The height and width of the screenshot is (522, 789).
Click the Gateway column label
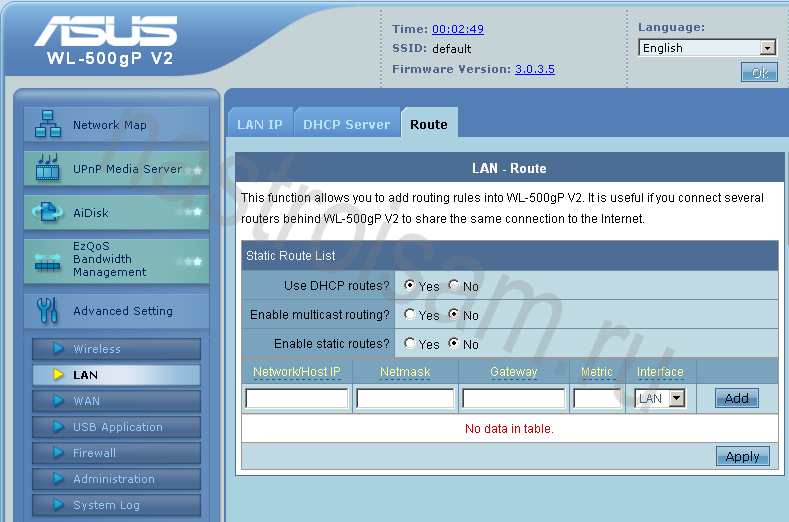tap(513, 371)
